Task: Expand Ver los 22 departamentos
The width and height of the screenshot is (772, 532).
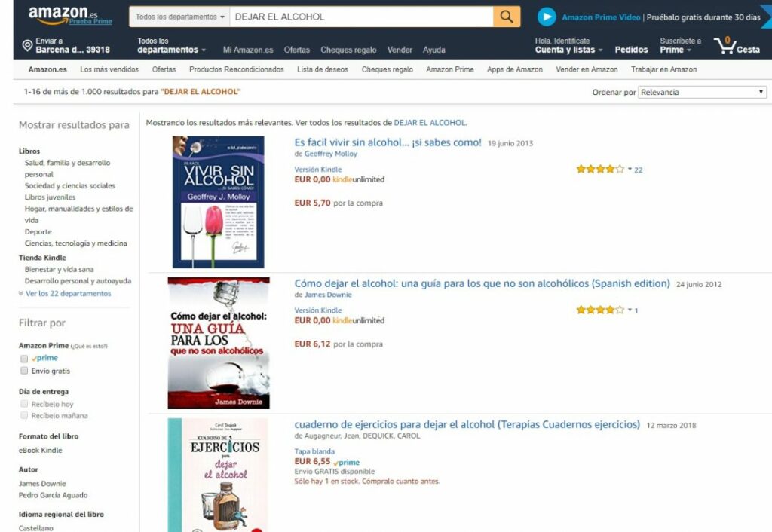Action: (x=69, y=293)
